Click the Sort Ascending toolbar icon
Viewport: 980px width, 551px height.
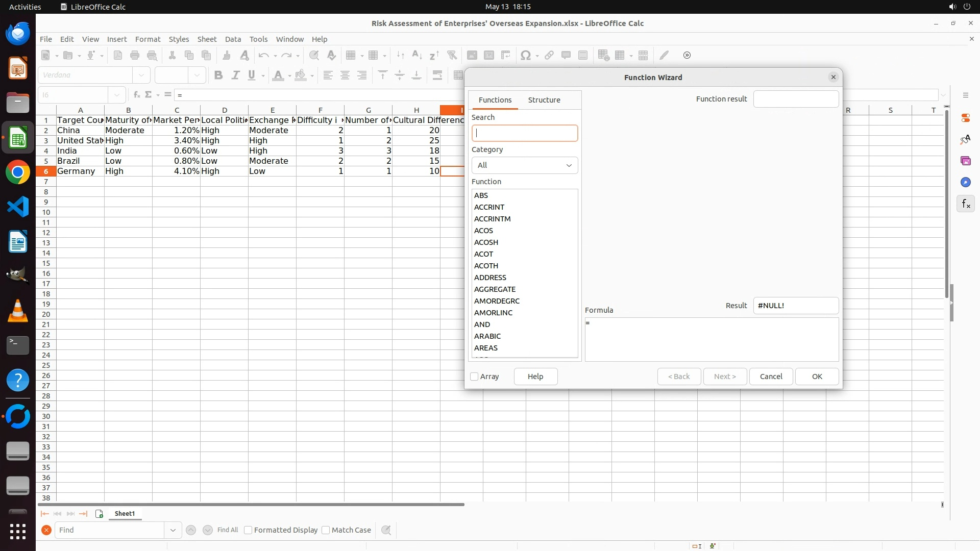click(x=416, y=55)
